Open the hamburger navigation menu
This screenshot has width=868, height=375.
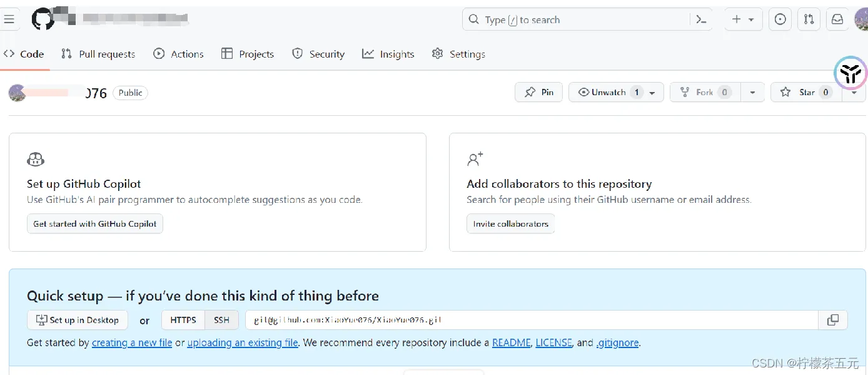9,19
